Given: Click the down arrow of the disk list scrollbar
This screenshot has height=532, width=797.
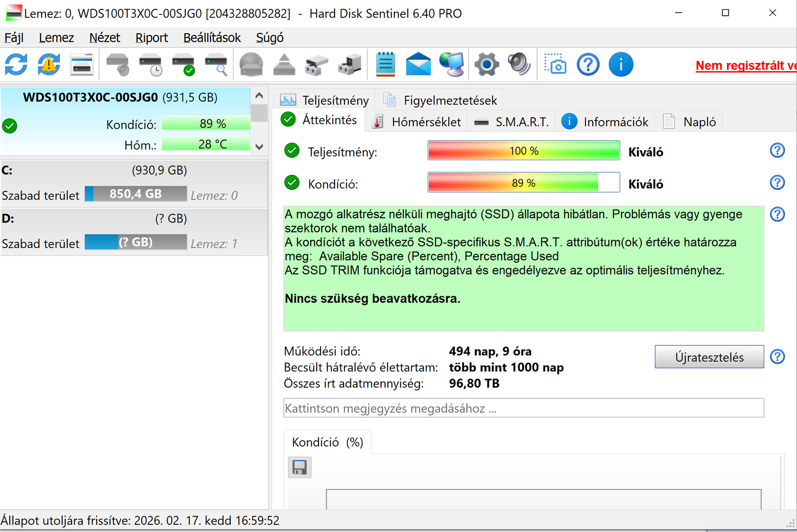Looking at the screenshot, I should [x=259, y=147].
